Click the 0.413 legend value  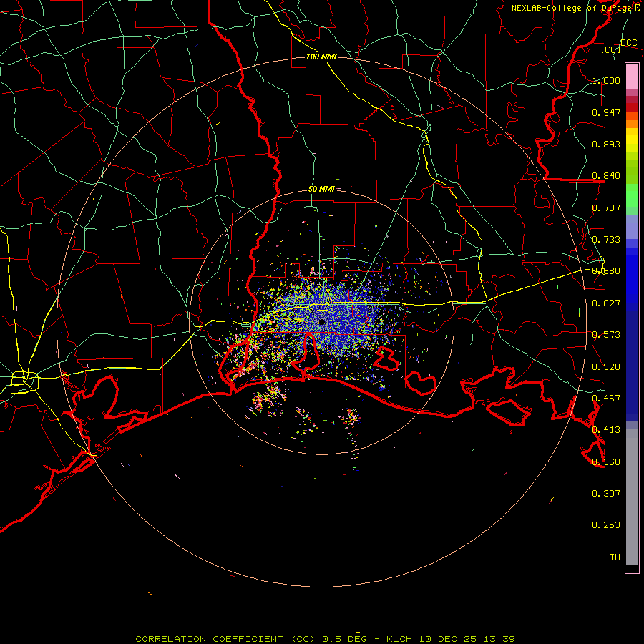(x=606, y=430)
